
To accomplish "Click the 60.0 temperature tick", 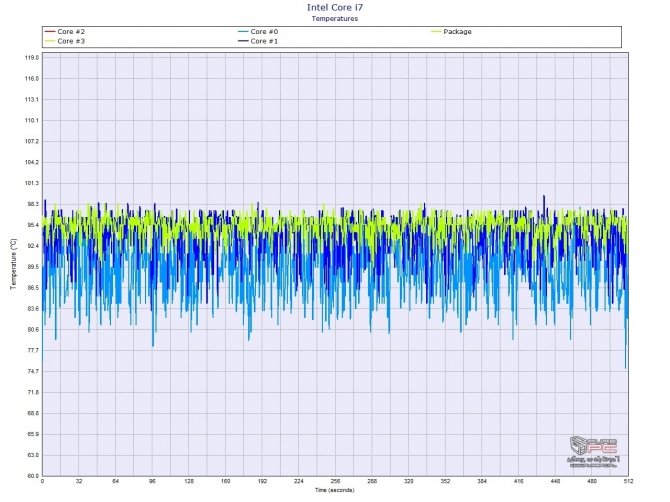I will click(33, 476).
